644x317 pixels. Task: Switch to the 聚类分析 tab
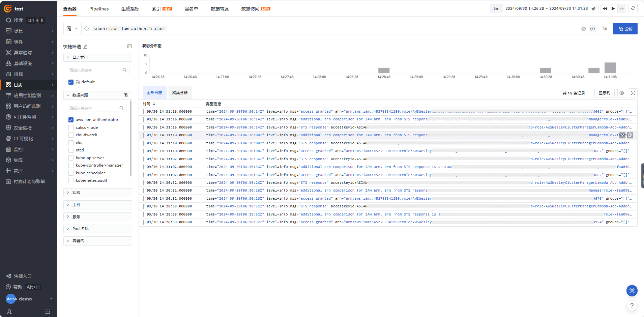coord(180,93)
